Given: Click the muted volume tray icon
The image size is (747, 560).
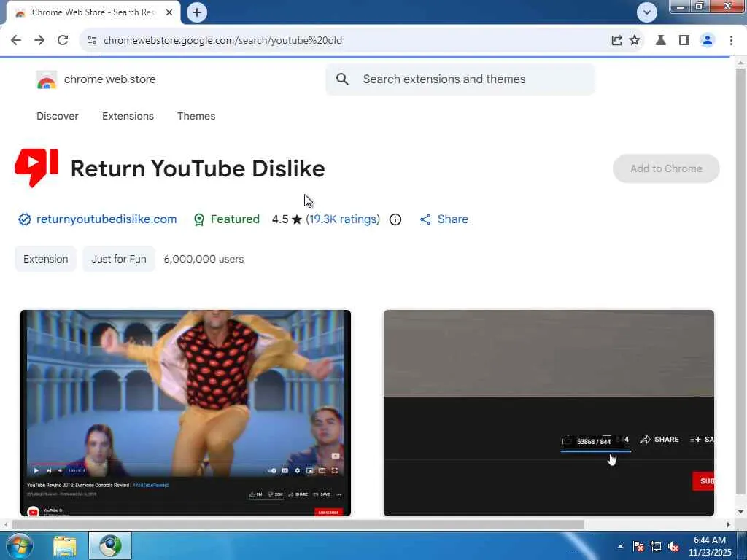Looking at the screenshot, I should pos(673,547).
